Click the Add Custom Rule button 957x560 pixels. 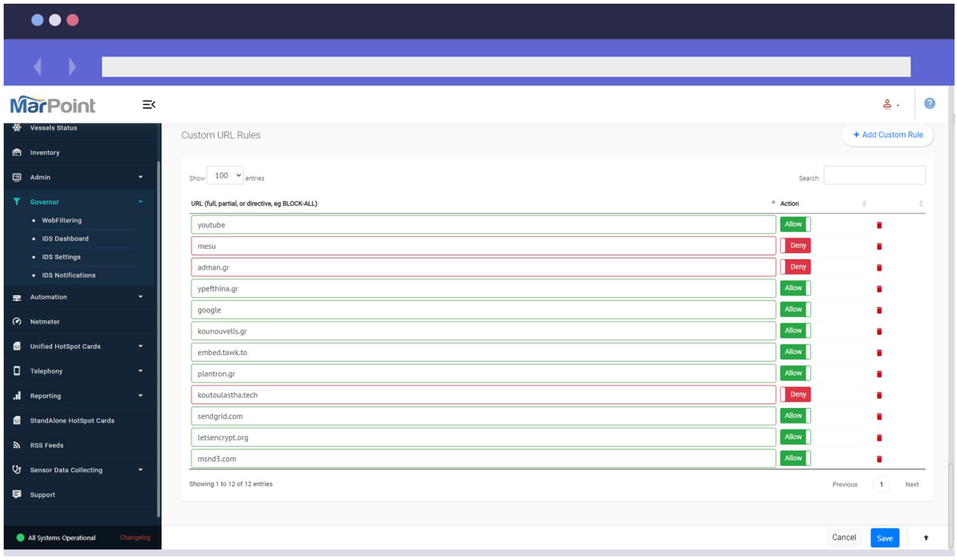pyautogui.click(x=888, y=135)
